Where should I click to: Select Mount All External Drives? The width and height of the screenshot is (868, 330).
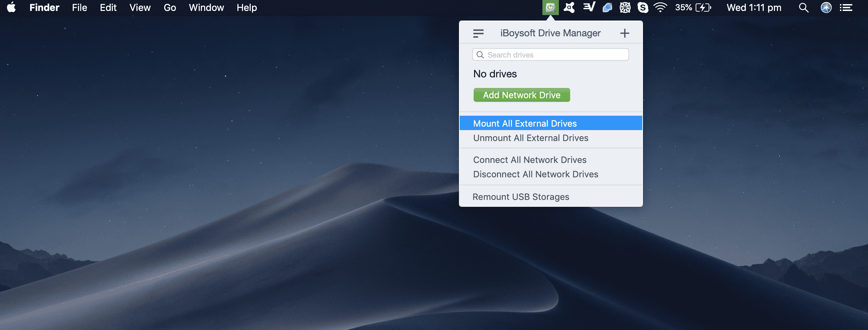(525, 123)
